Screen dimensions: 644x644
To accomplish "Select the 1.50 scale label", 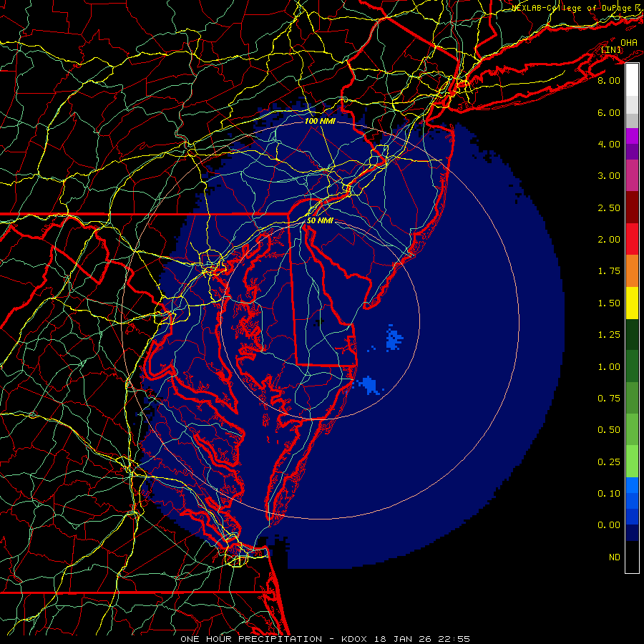I will (x=609, y=303).
